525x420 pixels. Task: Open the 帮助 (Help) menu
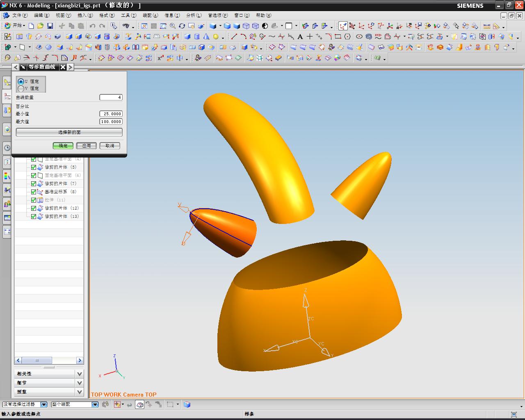(263, 15)
